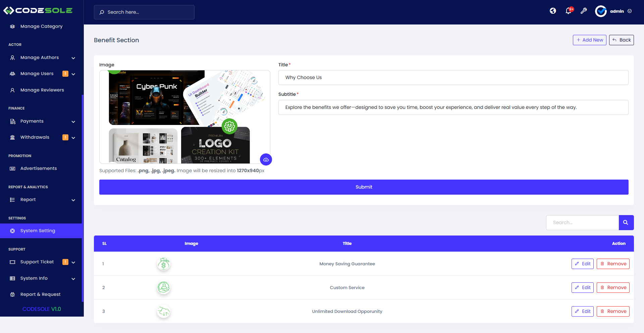Open the Payments menu item
644x333 pixels.
(x=41, y=121)
